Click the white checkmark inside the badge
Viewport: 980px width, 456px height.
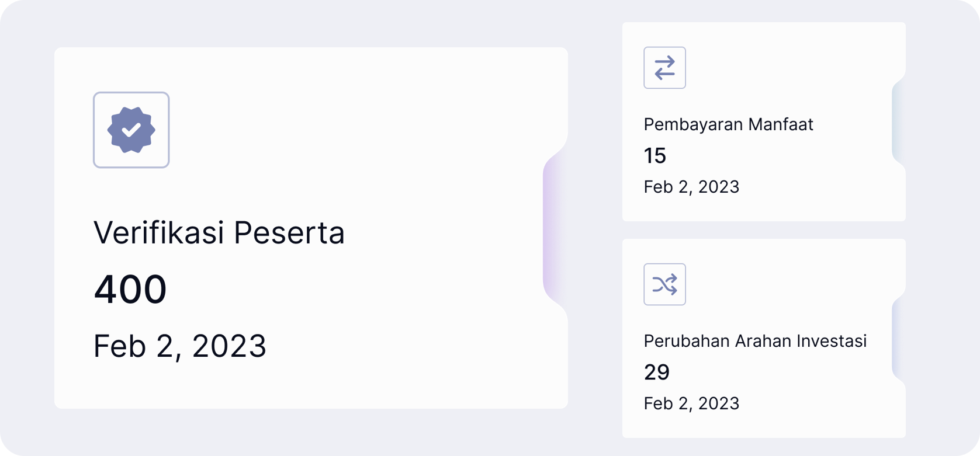[131, 130]
